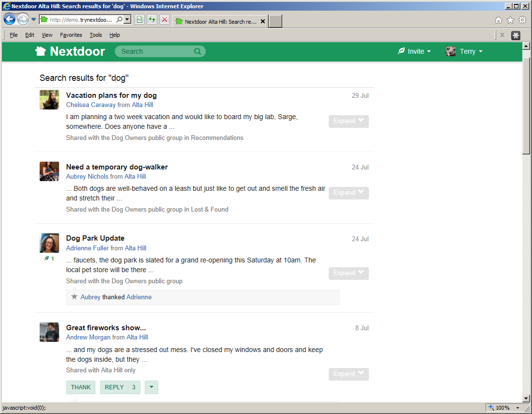Open browser settings with the gear icon
The height and width of the screenshot is (414, 532).
[521, 19]
